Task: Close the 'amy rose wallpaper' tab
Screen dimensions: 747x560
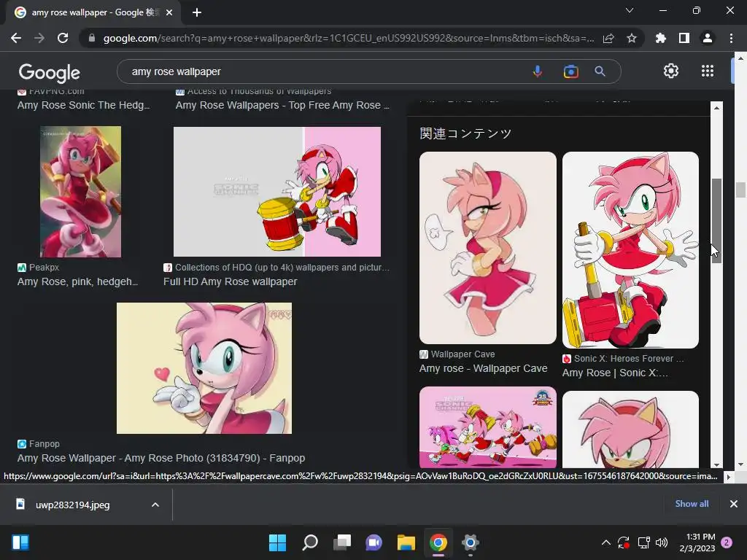Action: (x=169, y=12)
